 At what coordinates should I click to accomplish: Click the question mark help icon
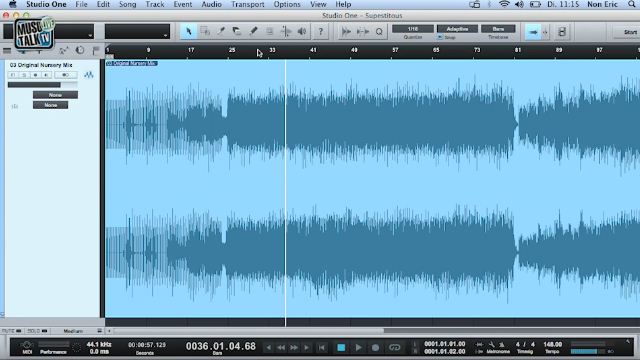[321, 31]
